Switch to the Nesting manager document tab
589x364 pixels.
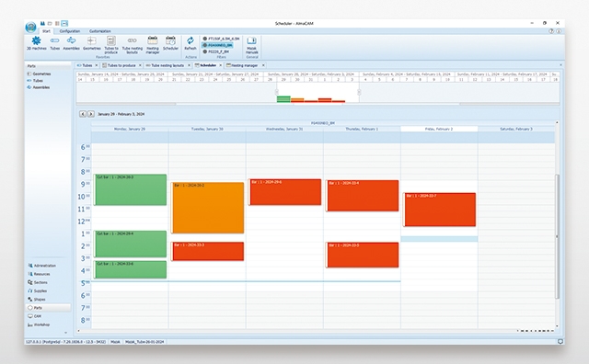[x=245, y=65]
